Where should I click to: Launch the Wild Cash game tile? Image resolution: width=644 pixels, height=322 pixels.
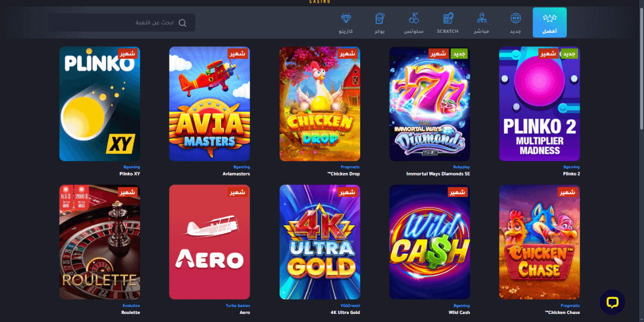pyautogui.click(x=429, y=242)
